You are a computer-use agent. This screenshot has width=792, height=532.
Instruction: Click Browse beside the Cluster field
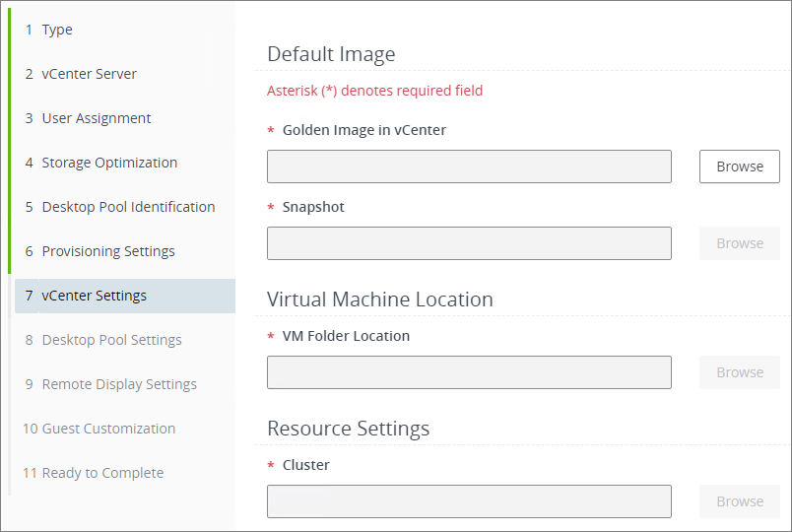739,501
